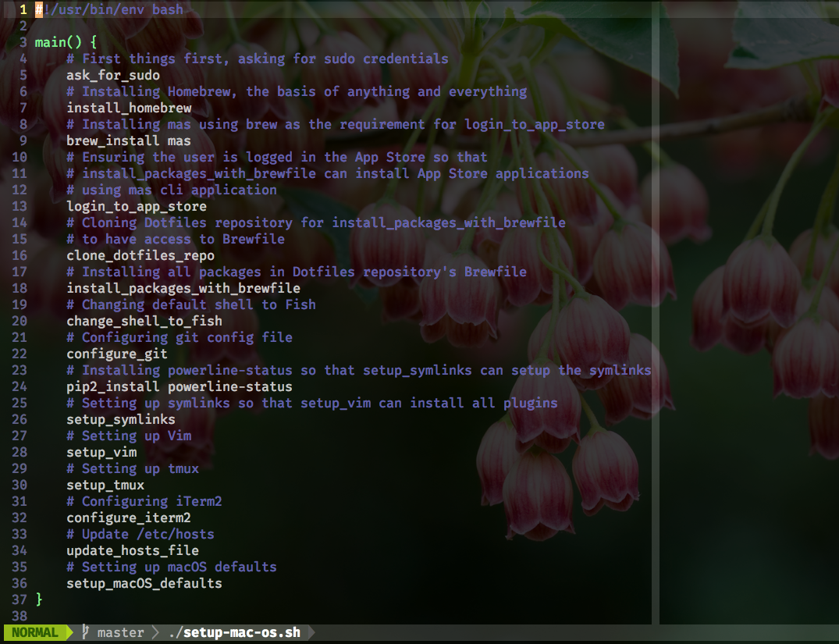This screenshot has height=644, width=839.
Task: Click comment 'Changing default shell to Fish'
Action: click(191, 304)
